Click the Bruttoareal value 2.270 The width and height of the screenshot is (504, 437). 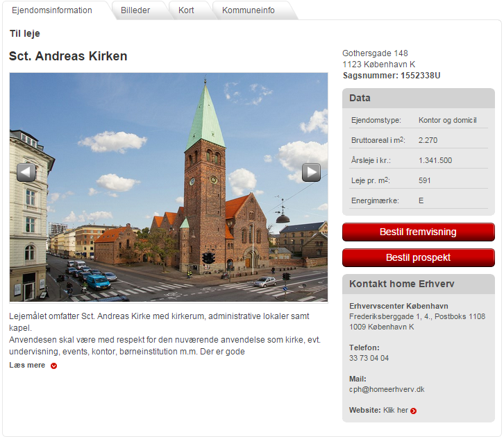click(x=428, y=140)
